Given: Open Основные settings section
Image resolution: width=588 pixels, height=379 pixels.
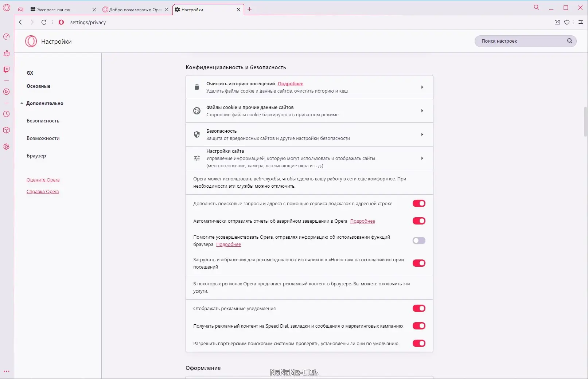Looking at the screenshot, I should (38, 86).
